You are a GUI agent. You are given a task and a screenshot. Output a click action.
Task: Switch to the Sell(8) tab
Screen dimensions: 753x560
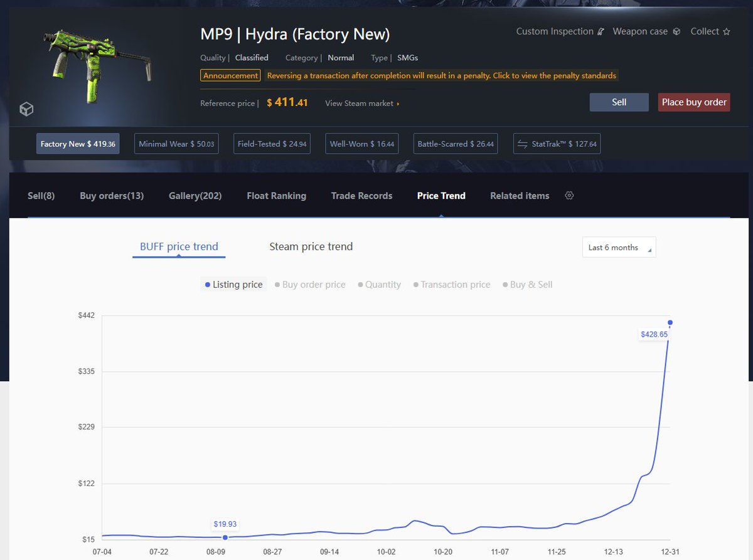pos(41,196)
